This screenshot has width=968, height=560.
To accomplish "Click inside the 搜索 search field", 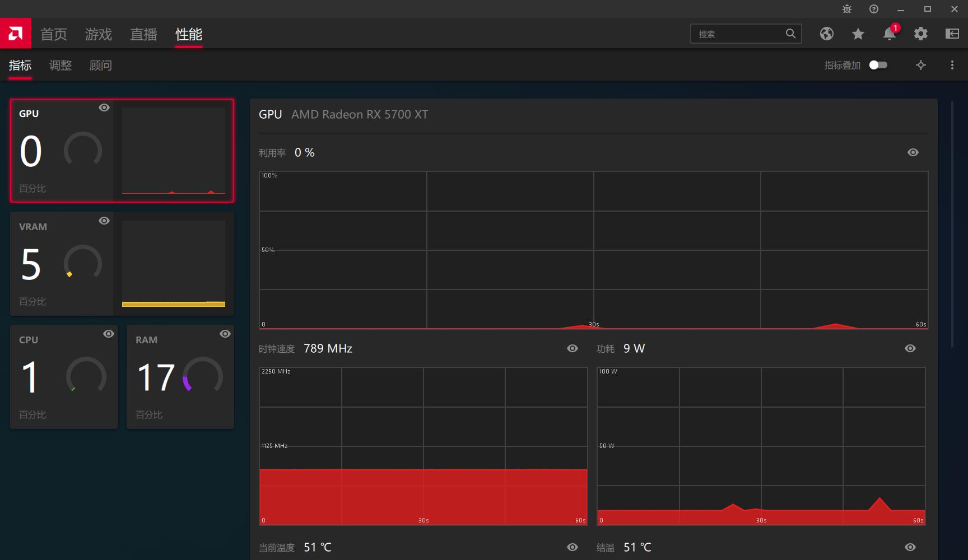I will pos(739,34).
